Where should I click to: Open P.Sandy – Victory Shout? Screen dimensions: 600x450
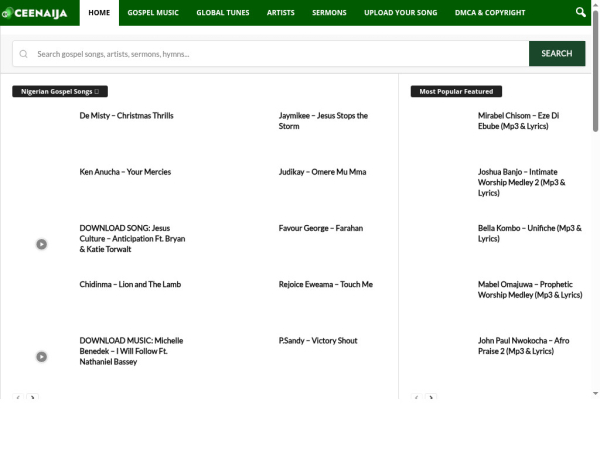tap(318, 341)
